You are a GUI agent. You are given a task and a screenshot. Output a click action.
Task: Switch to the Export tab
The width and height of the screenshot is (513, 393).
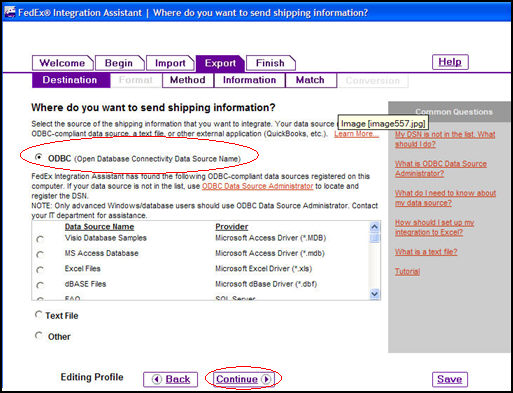(x=220, y=63)
